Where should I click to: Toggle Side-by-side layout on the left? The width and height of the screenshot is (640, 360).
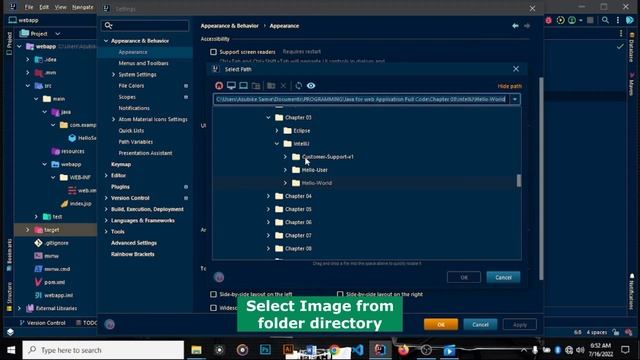(213, 294)
